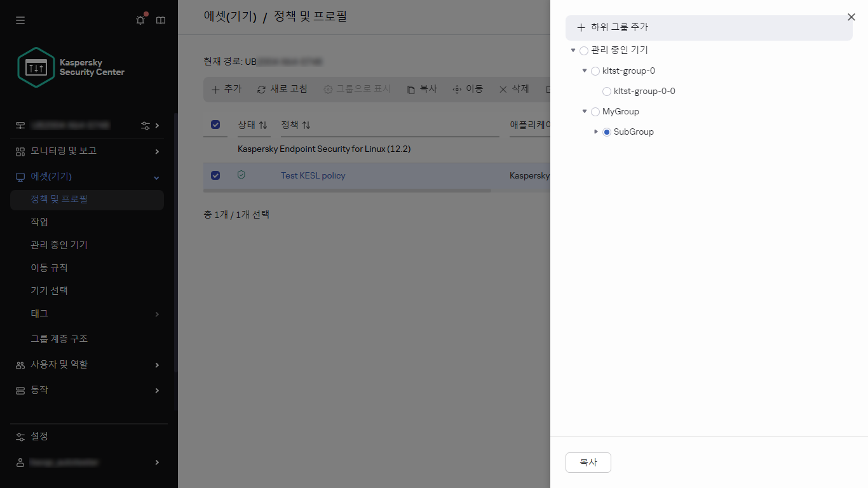Click the notification bell icon
The height and width of the screenshot is (488, 868).
pyautogui.click(x=140, y=20)
